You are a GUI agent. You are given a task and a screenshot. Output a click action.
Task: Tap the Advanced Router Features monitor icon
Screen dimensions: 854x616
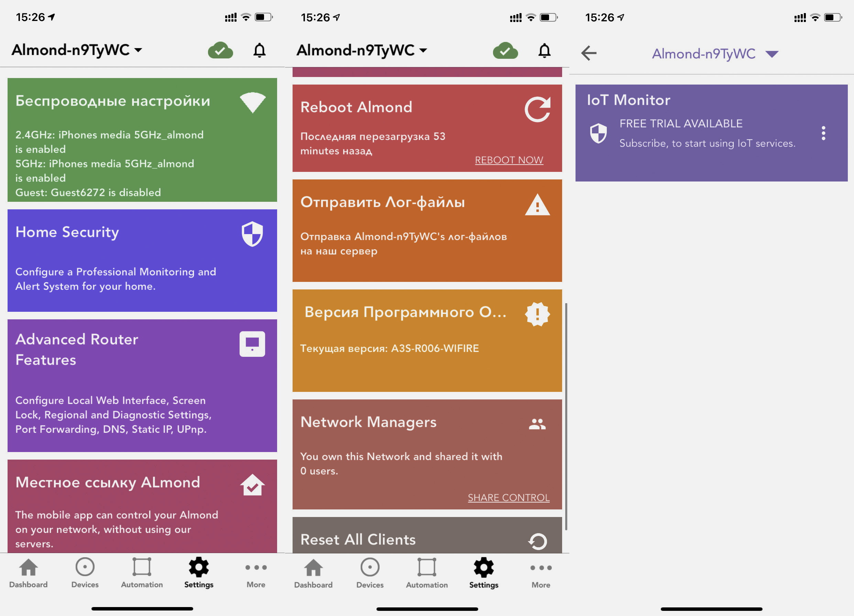[253, 343]
